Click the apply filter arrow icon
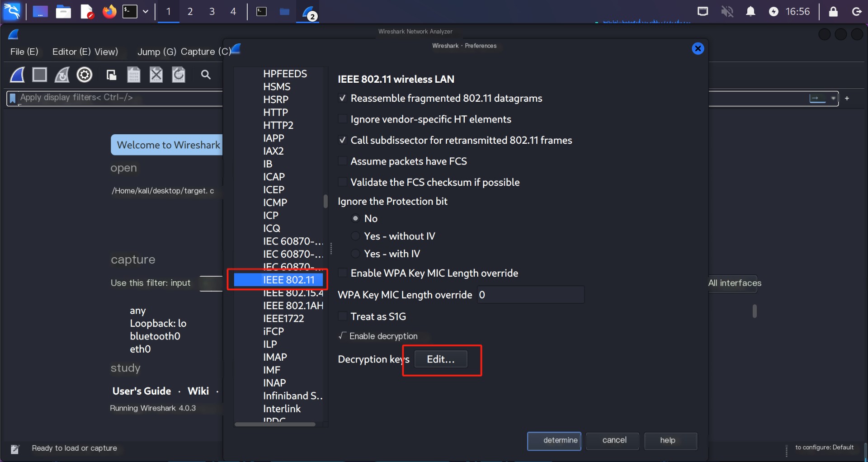868x462 pixels. [817, 98]
